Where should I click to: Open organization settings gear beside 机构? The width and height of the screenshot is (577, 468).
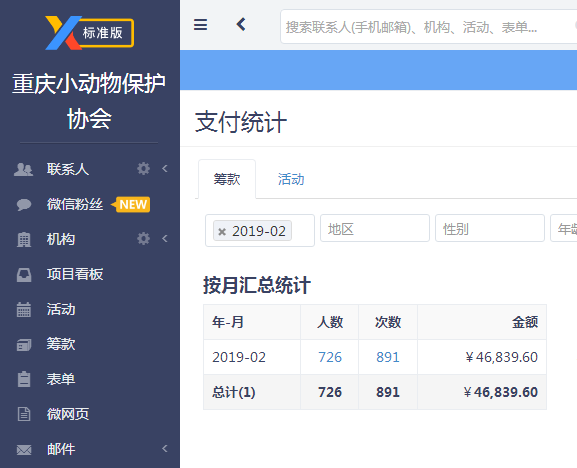click(x=144, y=238)
